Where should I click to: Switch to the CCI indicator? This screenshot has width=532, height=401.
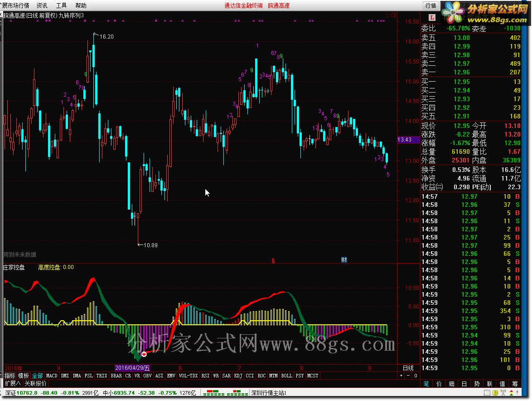[250, 376]
